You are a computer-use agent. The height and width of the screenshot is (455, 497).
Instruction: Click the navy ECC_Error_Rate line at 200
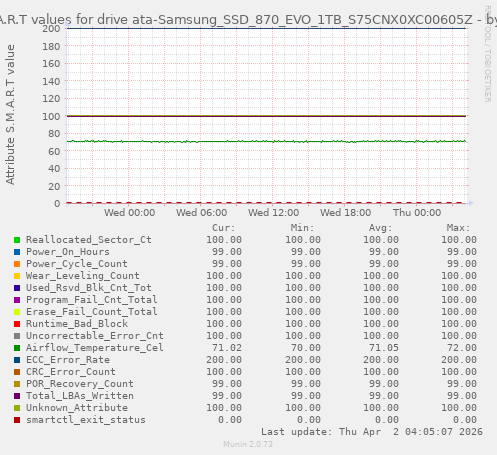click(x=267, y=28)
